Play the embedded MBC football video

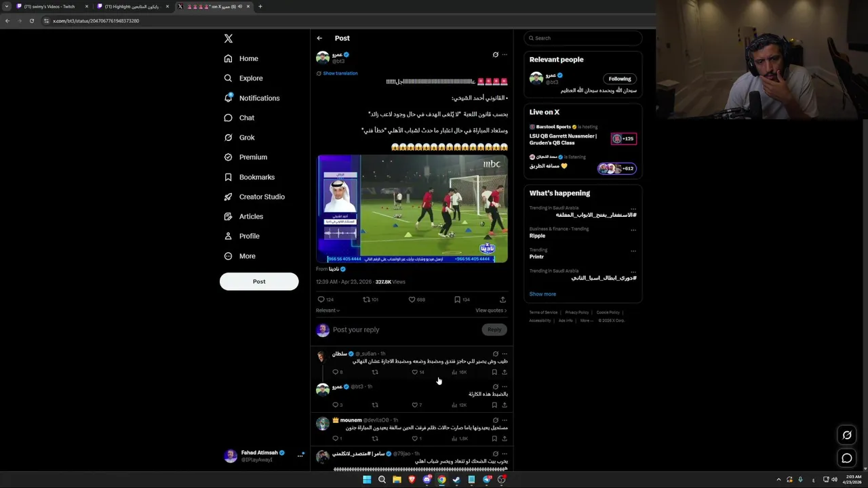coord(412,209)
